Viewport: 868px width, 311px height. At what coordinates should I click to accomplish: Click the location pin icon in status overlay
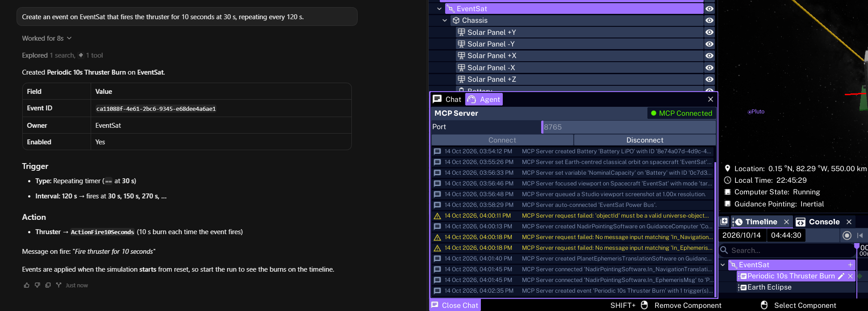(x=727, y=168)
